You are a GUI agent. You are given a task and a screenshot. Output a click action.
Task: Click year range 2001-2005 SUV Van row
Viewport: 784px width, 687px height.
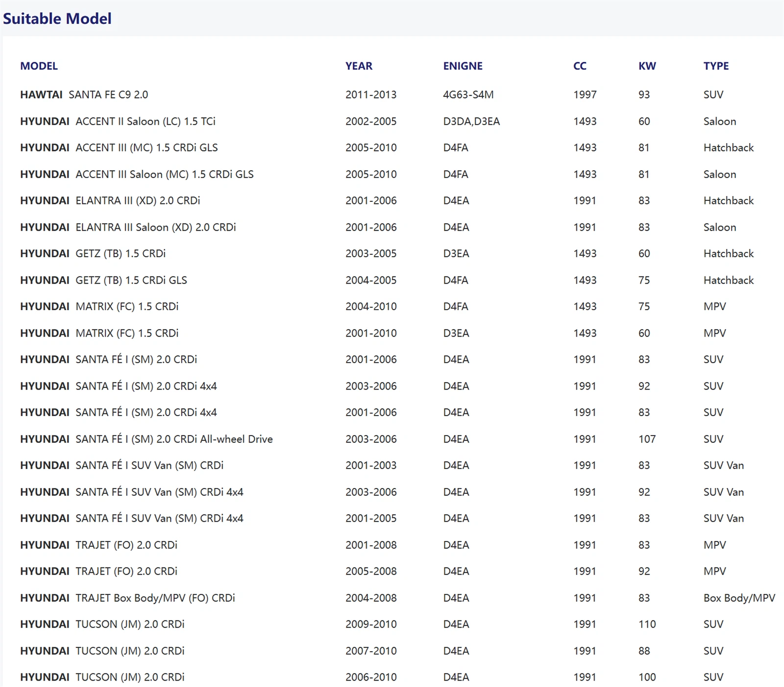[x=371, y=518]
